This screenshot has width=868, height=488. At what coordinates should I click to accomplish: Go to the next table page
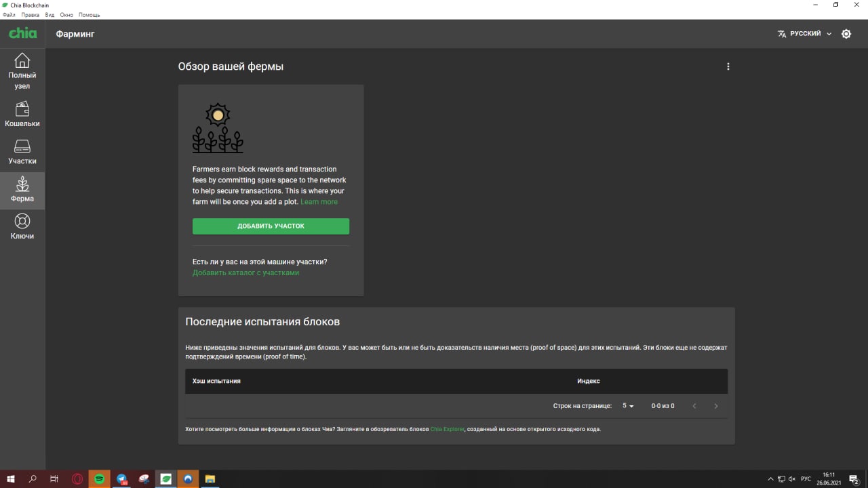(716, 406)
